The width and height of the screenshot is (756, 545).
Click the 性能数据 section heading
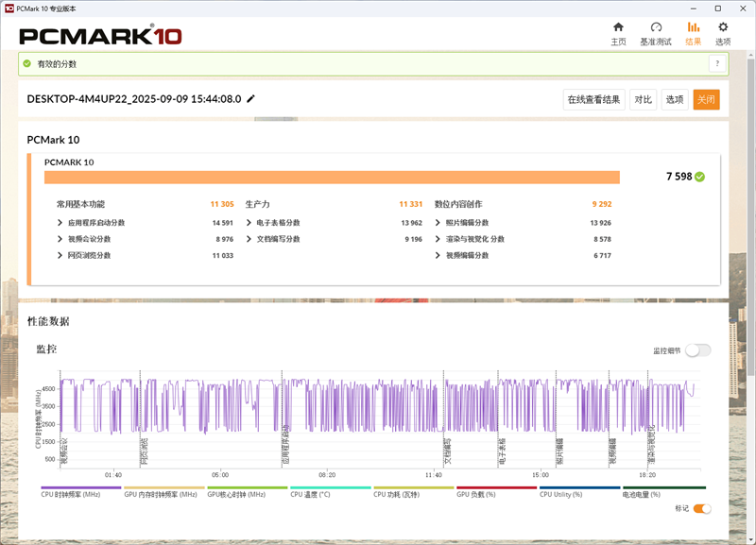[48, 321]
